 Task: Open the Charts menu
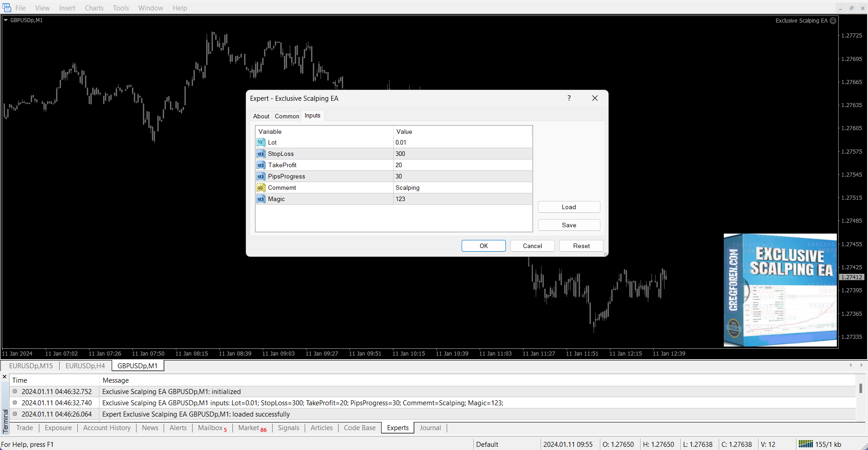[x=94, y=8]
